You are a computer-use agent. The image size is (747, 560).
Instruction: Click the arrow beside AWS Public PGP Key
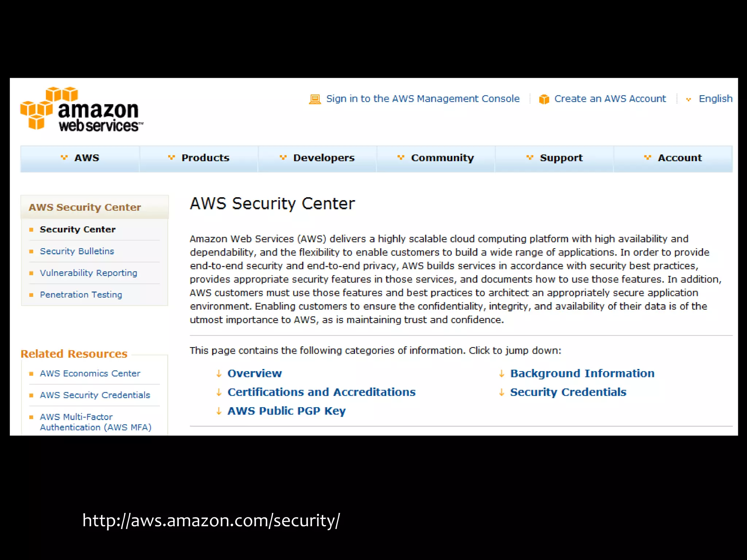pos(219,411)
